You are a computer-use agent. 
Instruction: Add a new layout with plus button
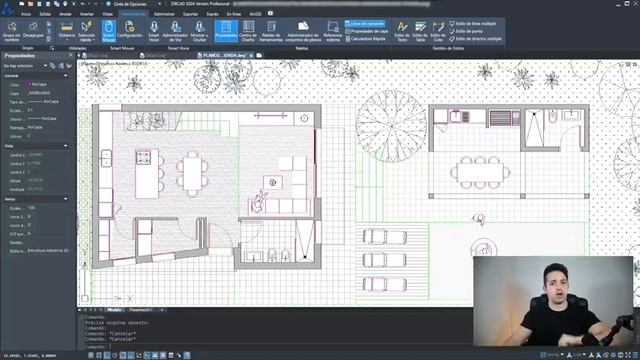pyautogui.click(x=162, y=310)
